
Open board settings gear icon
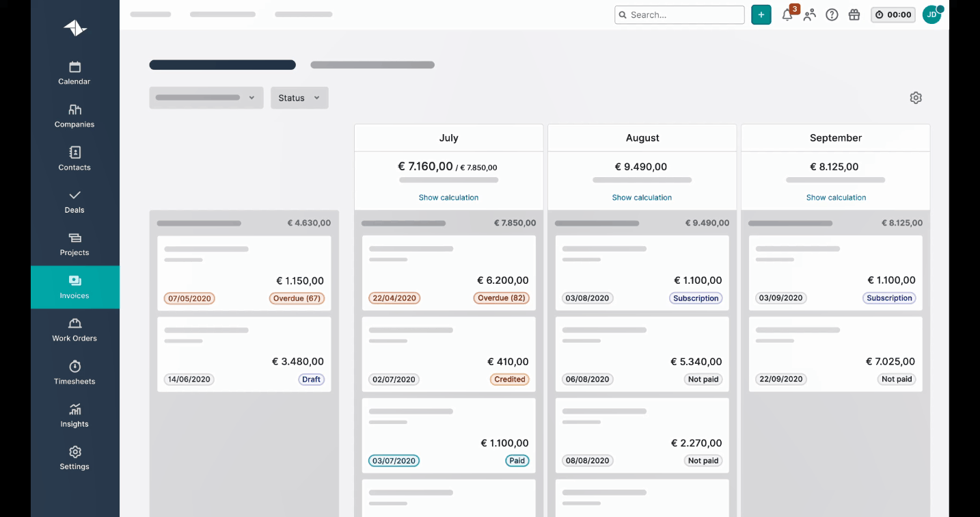point(916,98)
